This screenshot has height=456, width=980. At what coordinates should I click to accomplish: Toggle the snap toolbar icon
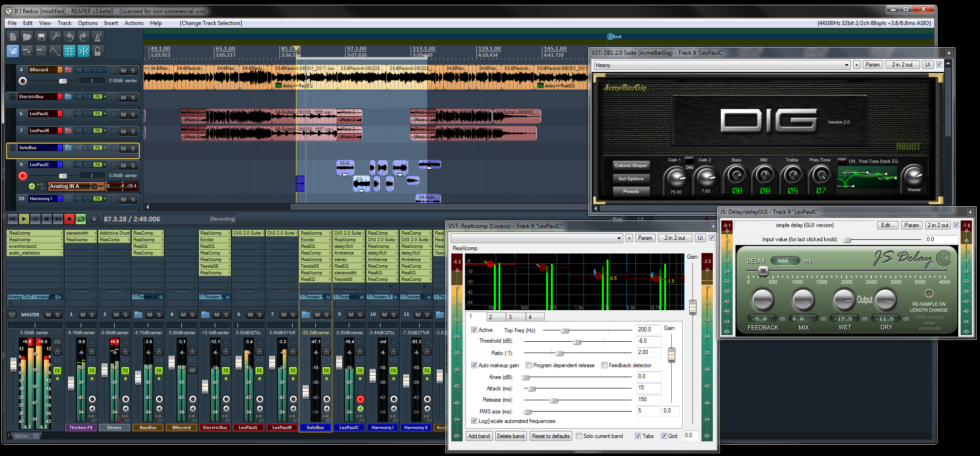point(84,51)
